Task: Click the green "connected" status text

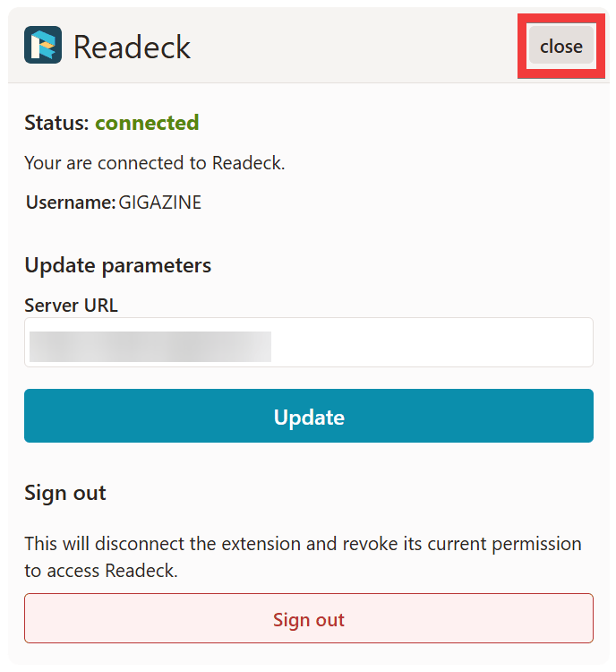Action: [x=147, y=123]
